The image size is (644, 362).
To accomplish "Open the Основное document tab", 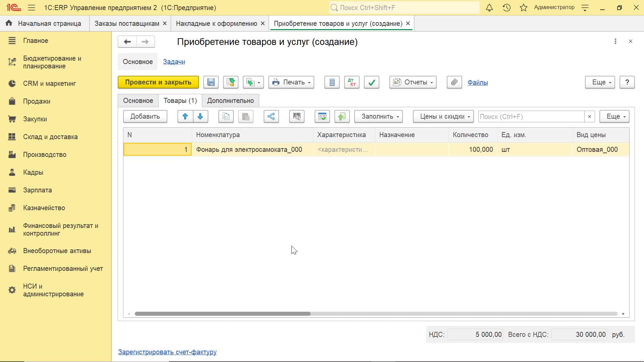I will click(138, 101).
